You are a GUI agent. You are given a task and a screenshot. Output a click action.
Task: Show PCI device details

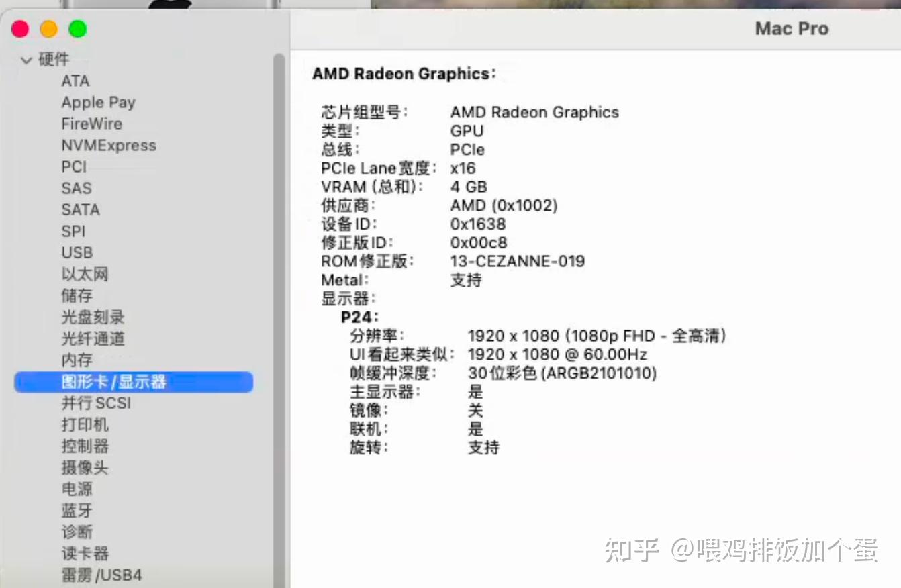[74, 167]
